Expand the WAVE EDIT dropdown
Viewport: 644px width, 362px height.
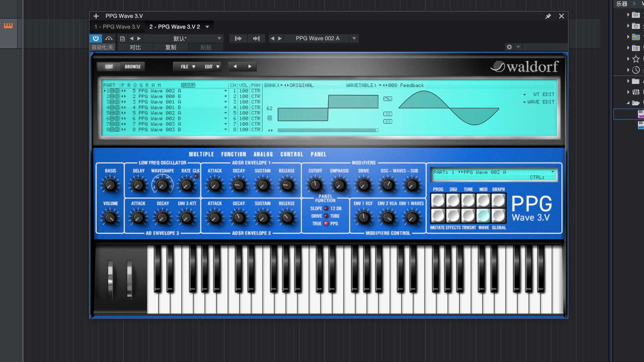click(524, 102)
